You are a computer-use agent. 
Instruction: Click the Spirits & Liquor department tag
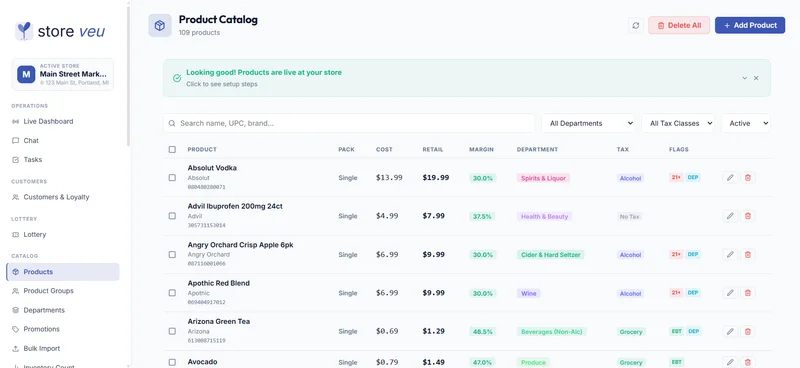pyautogui.click(x=543, y=178)
